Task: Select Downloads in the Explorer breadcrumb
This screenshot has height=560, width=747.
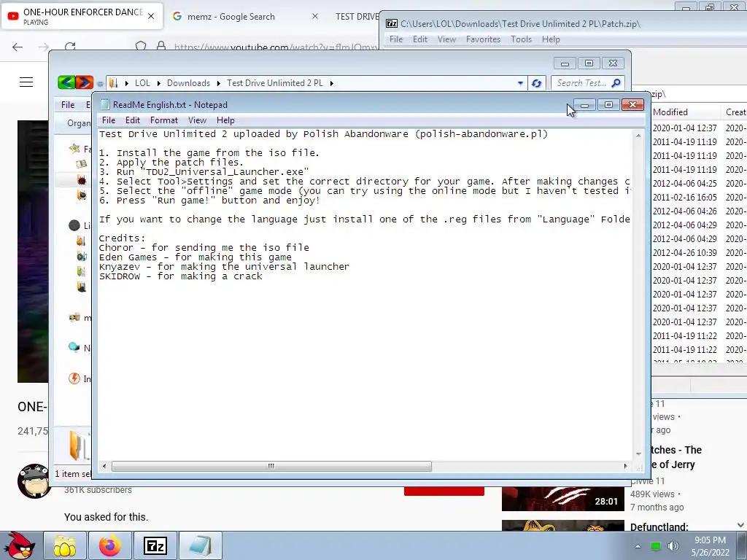Action: [x=188, y=83]
